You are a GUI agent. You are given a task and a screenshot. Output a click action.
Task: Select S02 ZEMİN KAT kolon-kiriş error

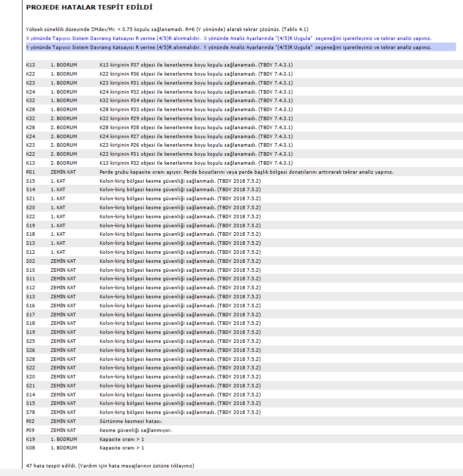click(x=180, y=261)
